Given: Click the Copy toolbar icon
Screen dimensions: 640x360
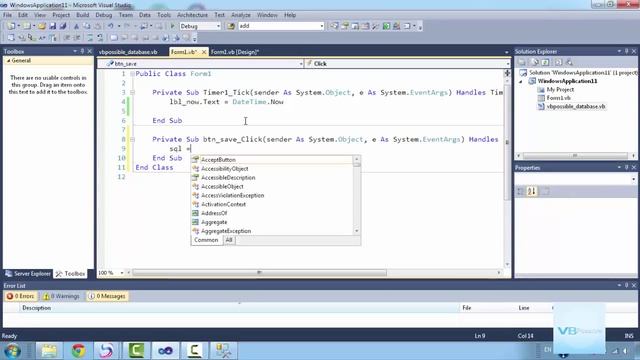Looking at the screenshot, I should click(x=87, y=26).
